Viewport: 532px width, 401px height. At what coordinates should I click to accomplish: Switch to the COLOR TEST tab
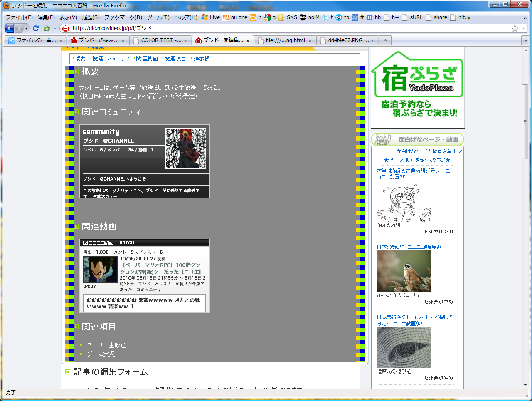coord(160,40)
